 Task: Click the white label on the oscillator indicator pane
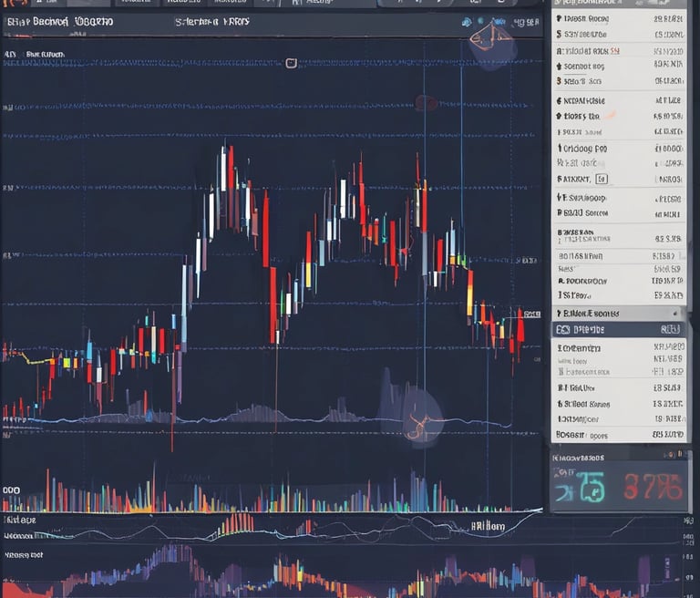tap(488, 527)
